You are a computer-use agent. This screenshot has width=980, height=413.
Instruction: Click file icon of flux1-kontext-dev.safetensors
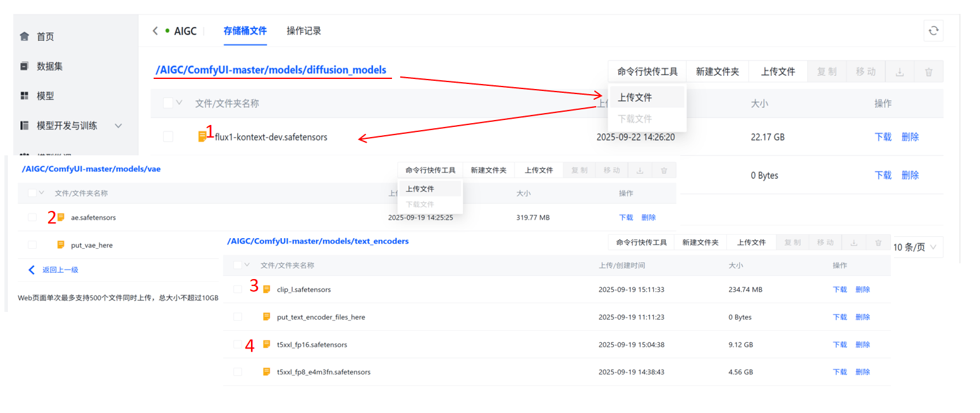point(202,136)
